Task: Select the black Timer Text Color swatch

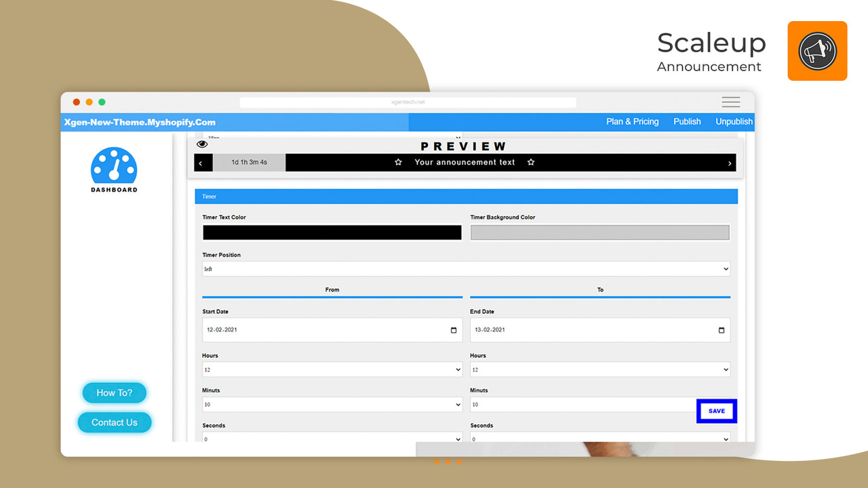Action: [x=332, y=232]
